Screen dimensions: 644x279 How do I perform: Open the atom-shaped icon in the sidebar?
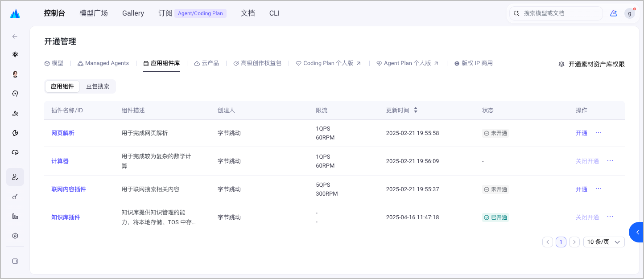click(15, 54)
